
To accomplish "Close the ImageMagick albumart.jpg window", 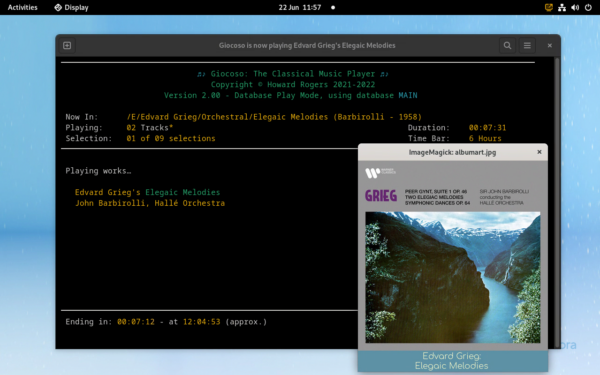I will click(x=539, y=152).
